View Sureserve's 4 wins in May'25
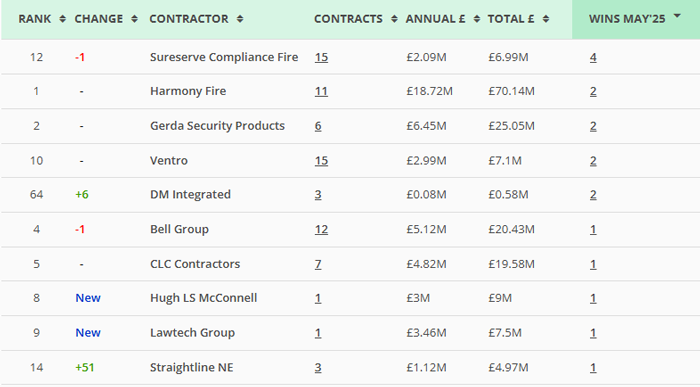700x387 pixels. [593, 57]
